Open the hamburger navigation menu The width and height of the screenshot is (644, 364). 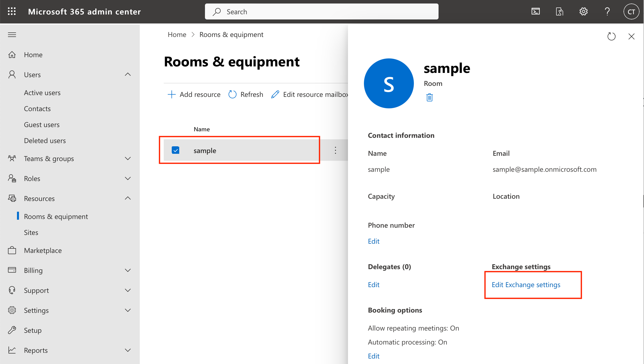pos(12,34)
